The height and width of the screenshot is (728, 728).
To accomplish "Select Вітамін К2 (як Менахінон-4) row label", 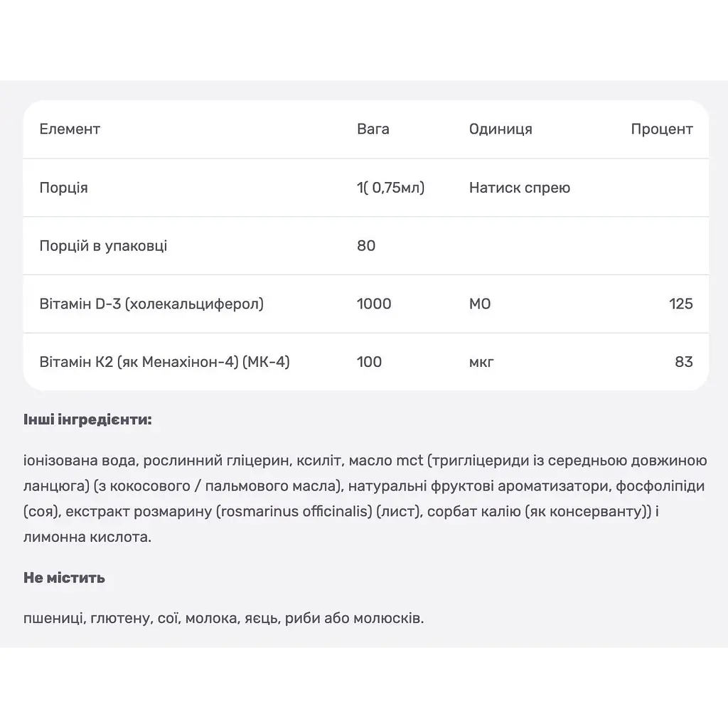I will click(164, 362).
